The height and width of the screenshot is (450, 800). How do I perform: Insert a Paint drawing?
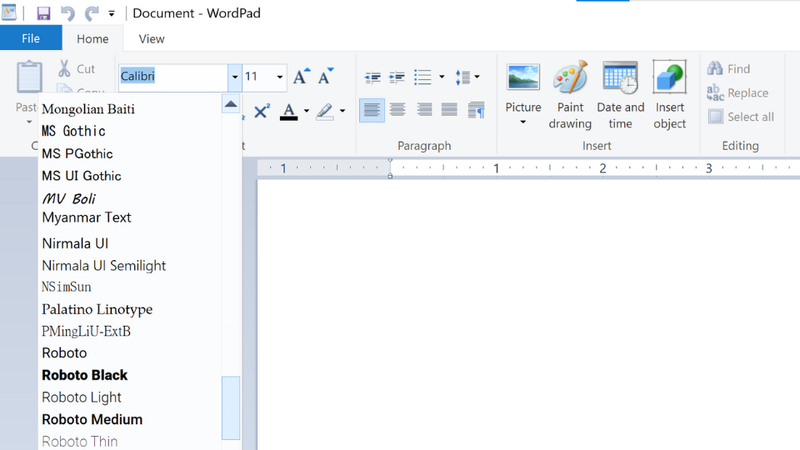pos(570,95)
